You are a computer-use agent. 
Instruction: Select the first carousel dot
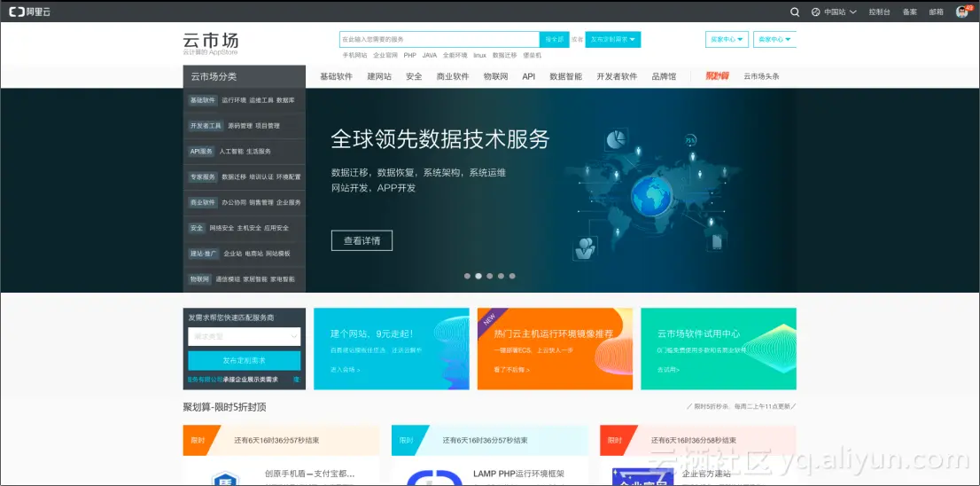[x=467, y=276]
